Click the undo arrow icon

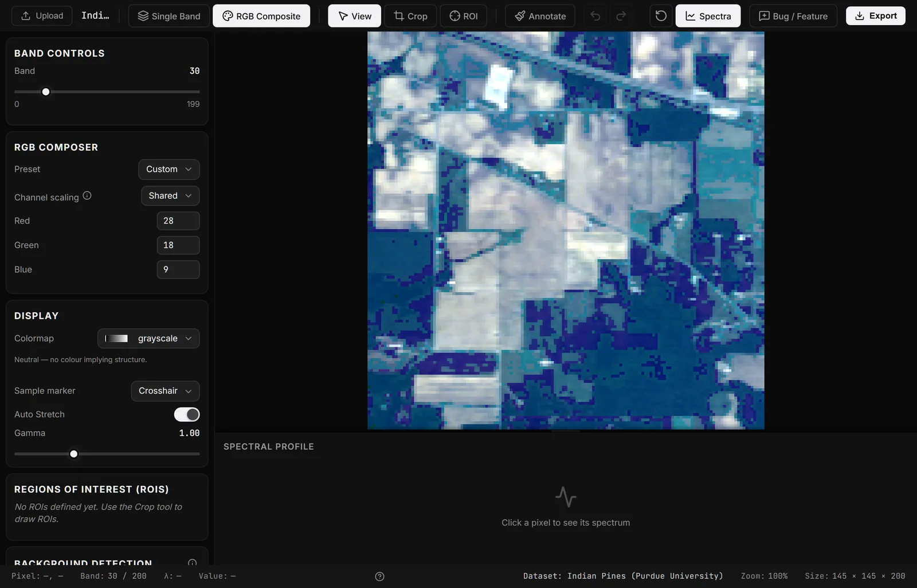point(595,16)
